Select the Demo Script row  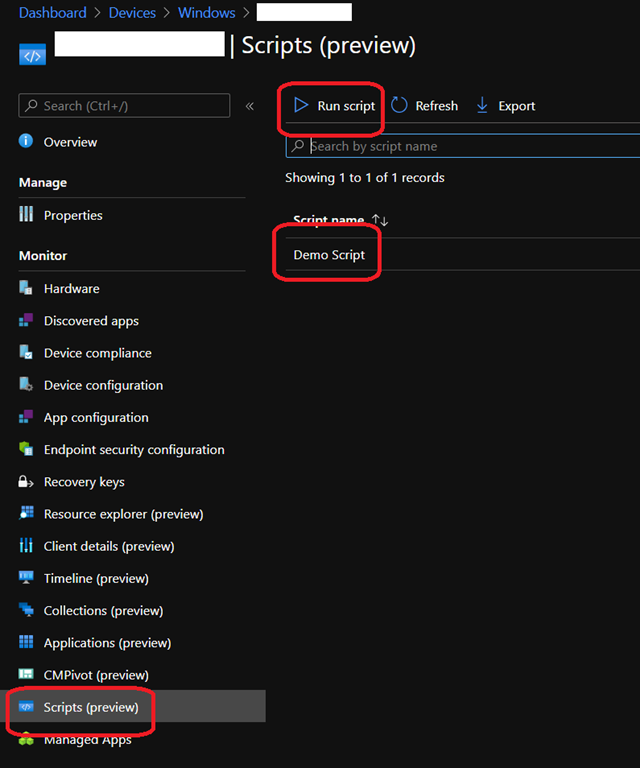329,255
